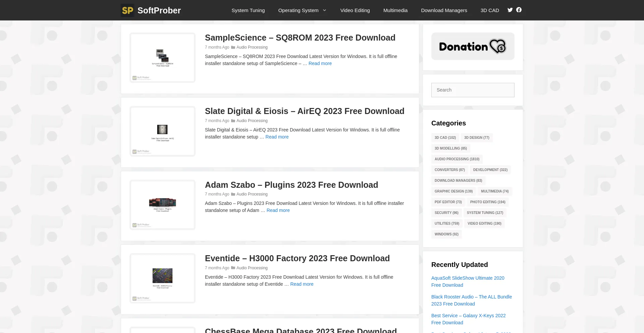Open the SampleScience SQ8ROM thumbnail

162,58
